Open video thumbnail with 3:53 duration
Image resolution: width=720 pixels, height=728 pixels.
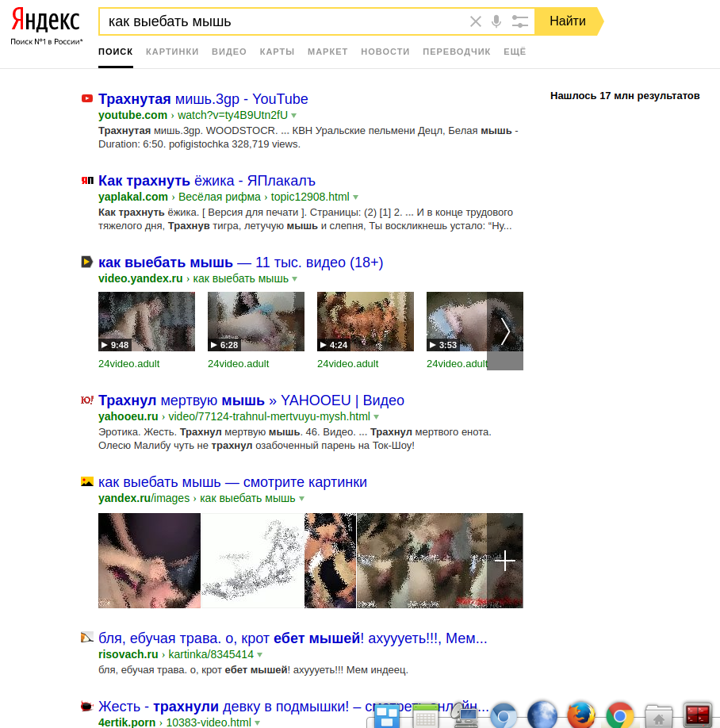(x=457, y=321)
